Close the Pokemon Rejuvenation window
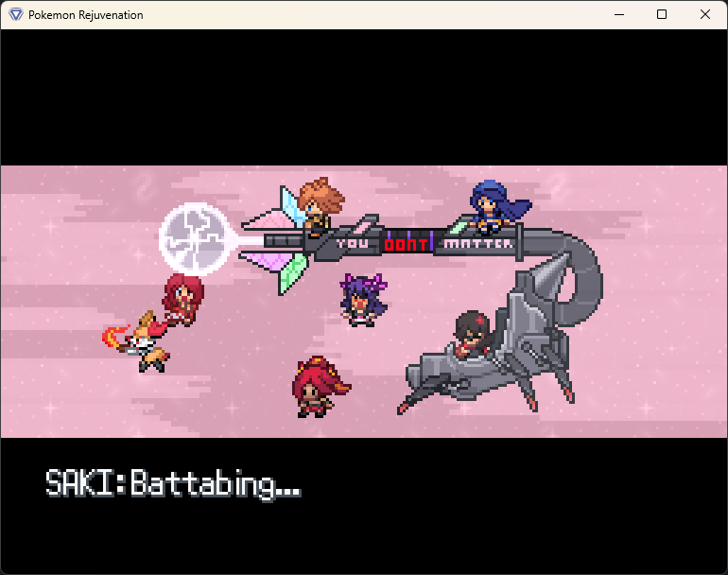728x575 pixels. click(x=704, y=14)
